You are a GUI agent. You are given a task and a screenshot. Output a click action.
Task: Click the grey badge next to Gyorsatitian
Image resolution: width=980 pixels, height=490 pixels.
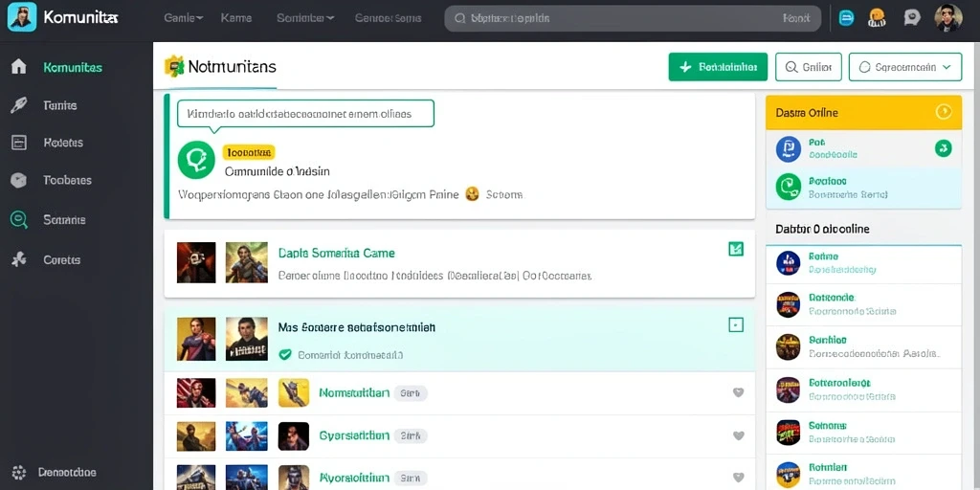(x=411, y=435)
